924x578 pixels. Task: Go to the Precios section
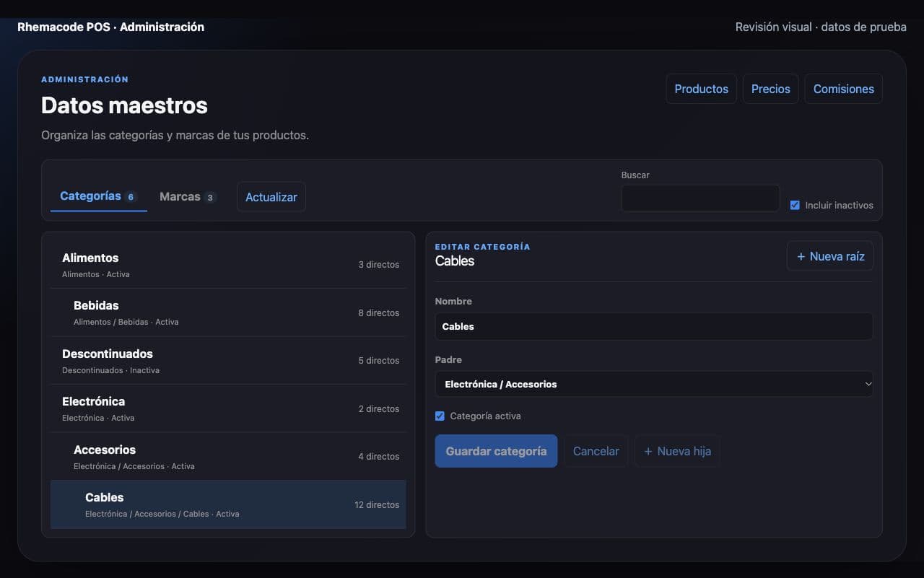pos(771,89)
